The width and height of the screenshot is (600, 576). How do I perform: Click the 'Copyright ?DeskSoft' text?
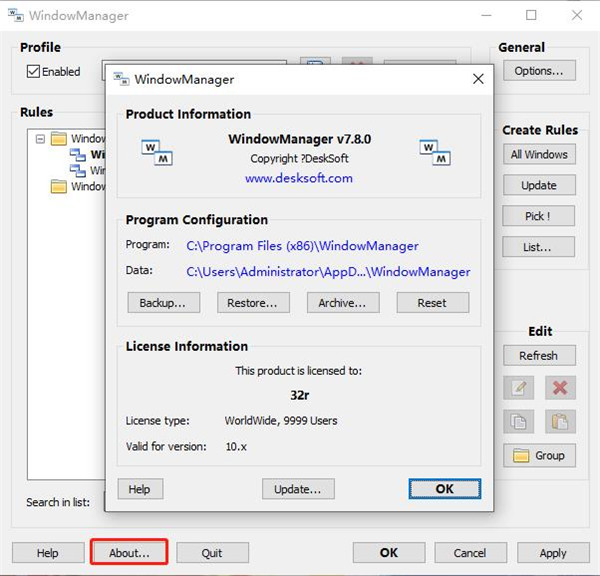299,158
